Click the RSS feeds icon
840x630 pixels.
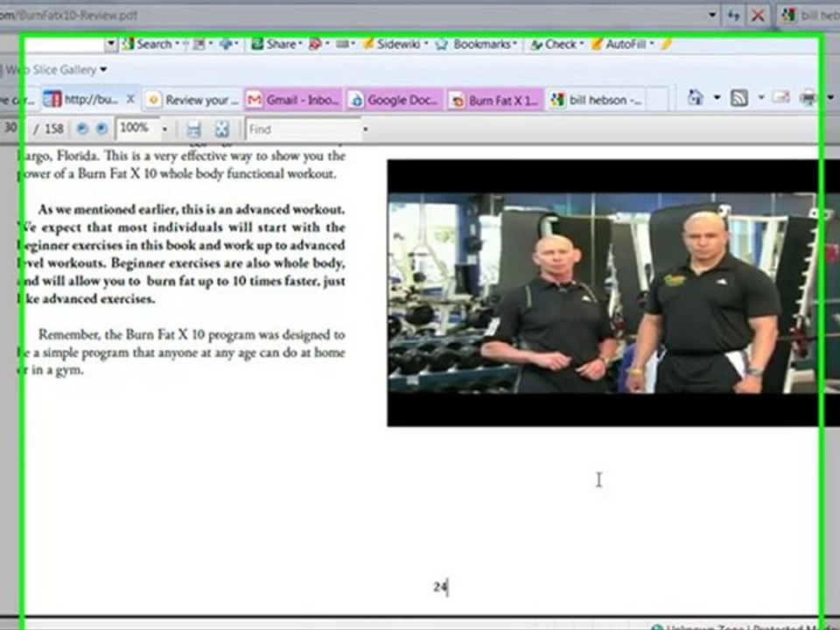(x=739, y=98)
